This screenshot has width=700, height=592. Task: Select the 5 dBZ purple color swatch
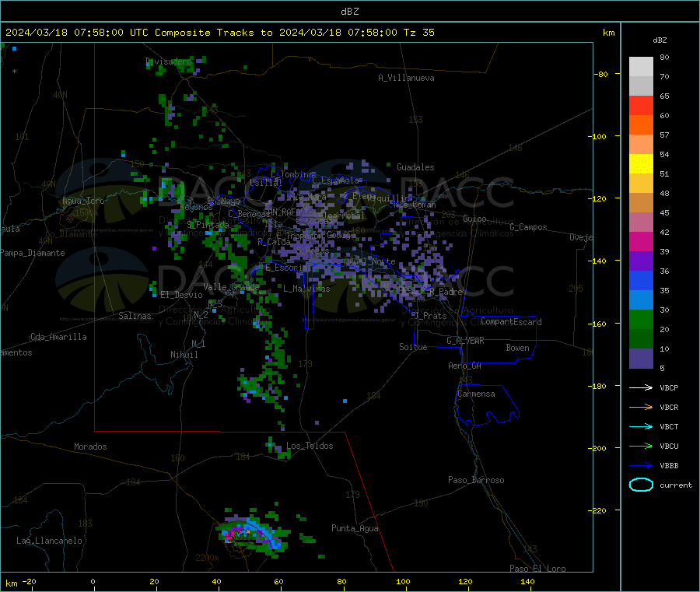(x=641, y=359)
